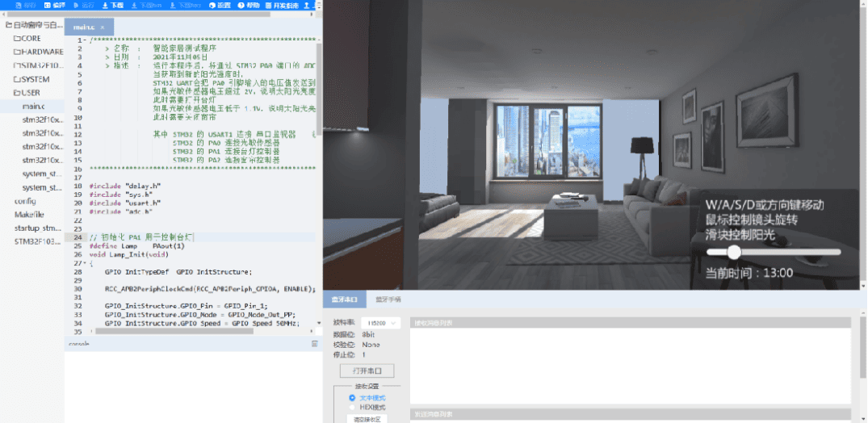868x423 pixels.
Task: Collapse the 自动窗帘 project root folder
Action: pos(8,25)
